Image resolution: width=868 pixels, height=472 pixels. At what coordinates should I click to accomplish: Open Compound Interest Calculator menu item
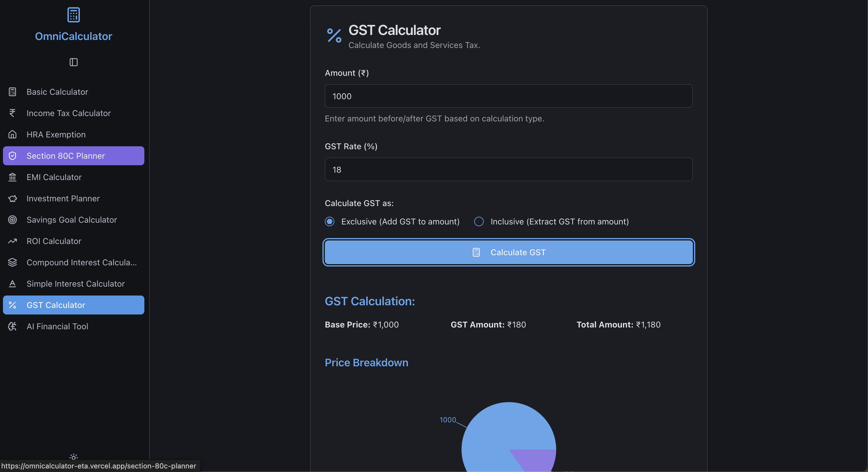[82, 262]
